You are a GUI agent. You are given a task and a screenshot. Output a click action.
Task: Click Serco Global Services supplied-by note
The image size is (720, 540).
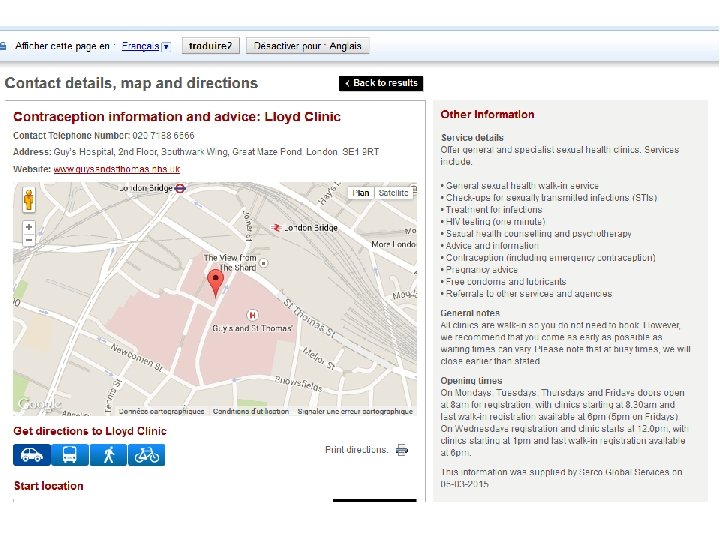[562, 478]
